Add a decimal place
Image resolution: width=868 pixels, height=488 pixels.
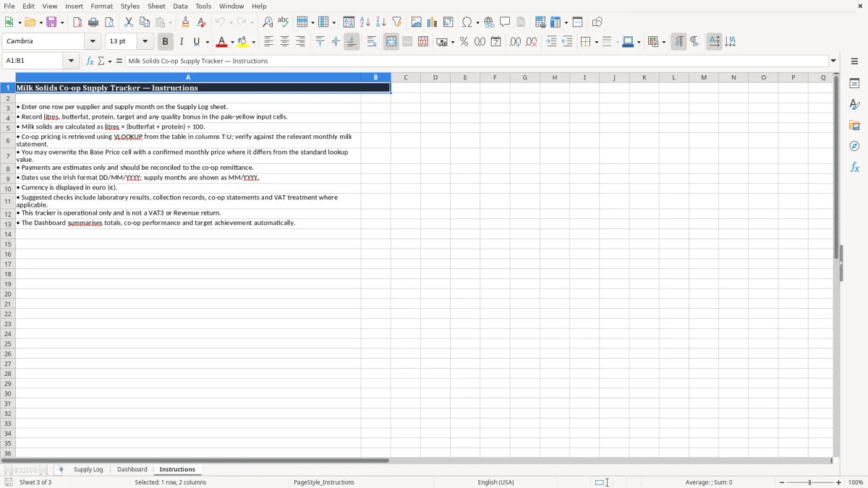pyautogui.click(x=515, y=42)
